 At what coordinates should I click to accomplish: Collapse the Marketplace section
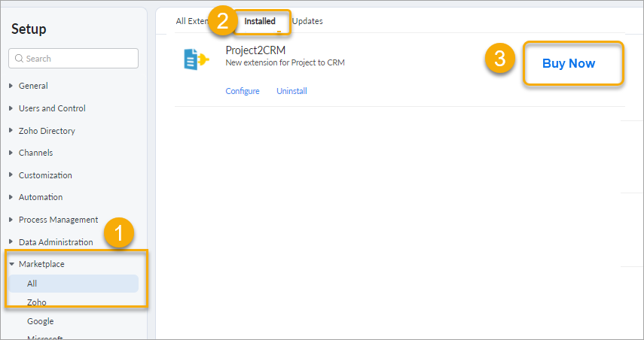pos(37,264)
